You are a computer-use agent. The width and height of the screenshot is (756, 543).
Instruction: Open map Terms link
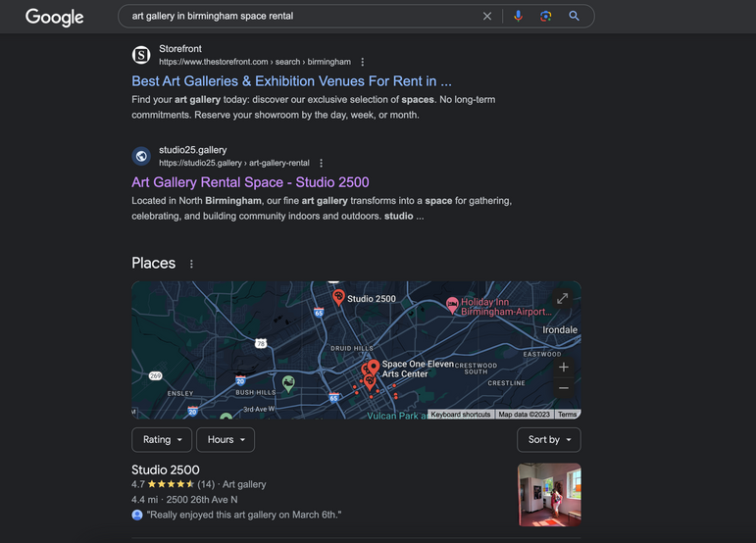tap(567, 415)
